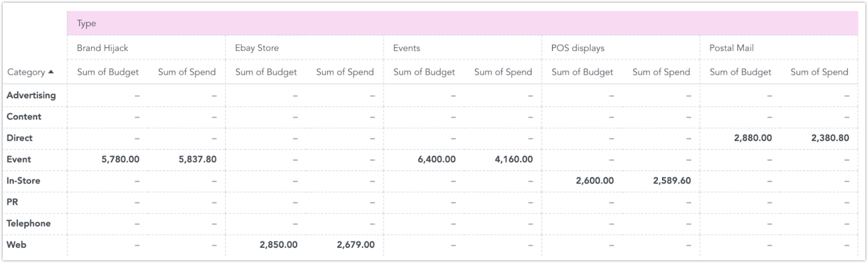Click the 2,589.60 POS displays spend value
The image size is (868, 263).
coord(672,181)
